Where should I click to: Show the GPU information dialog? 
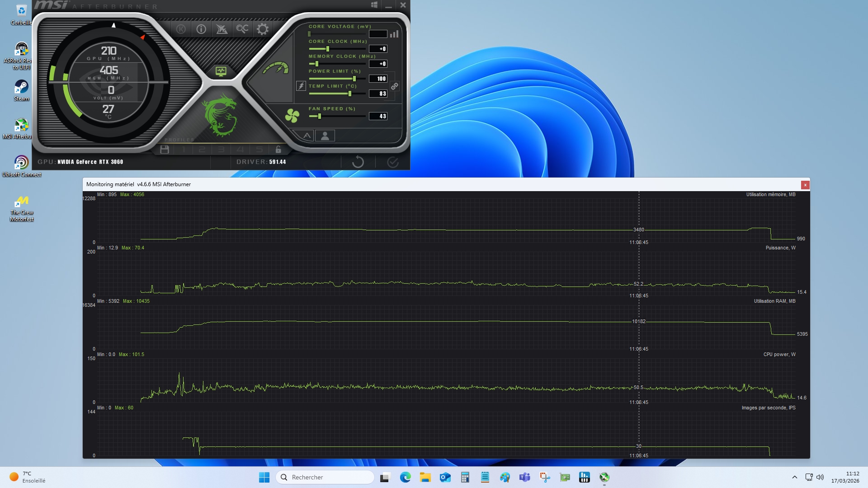pos(201,29)
